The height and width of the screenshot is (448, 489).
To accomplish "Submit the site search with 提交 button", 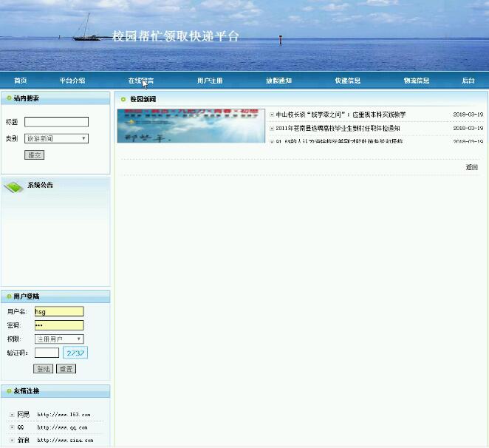I will click(34, 155).
